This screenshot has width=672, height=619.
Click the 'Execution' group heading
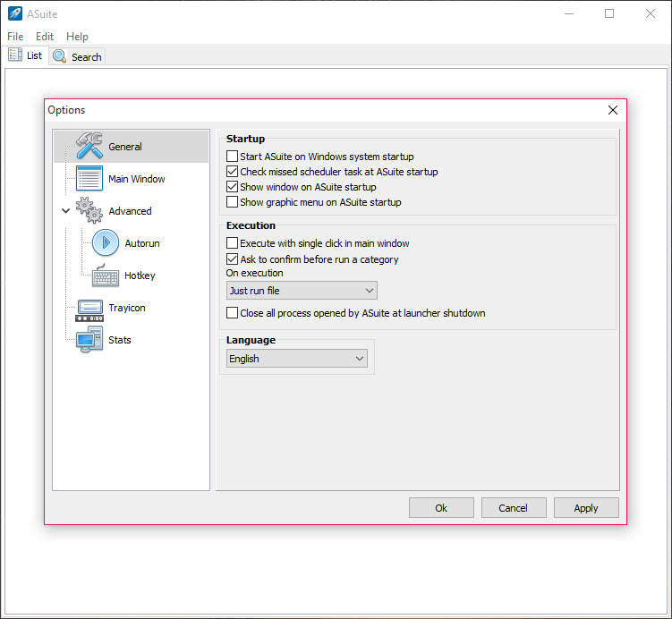pyautogui.click(x=251, y=225)
